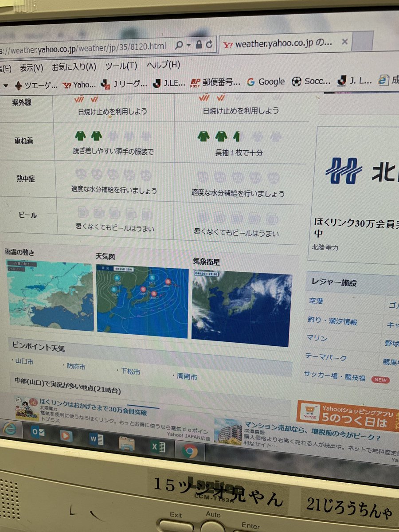Open the 雨雲の動き radar map thumbnail
This screenshot has height=532, width=399.
click(49, 295)
